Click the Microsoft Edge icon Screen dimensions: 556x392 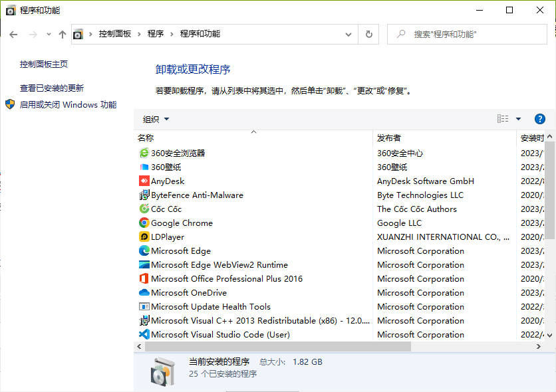(144, 250)
